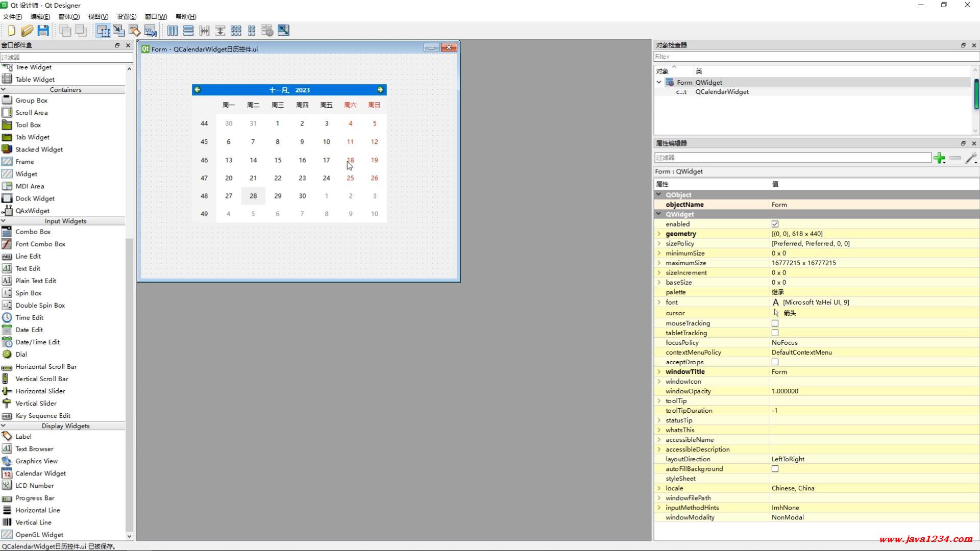Switch to Edit Signals/Slots mode
Screen dimensions: 980x551
119,31
